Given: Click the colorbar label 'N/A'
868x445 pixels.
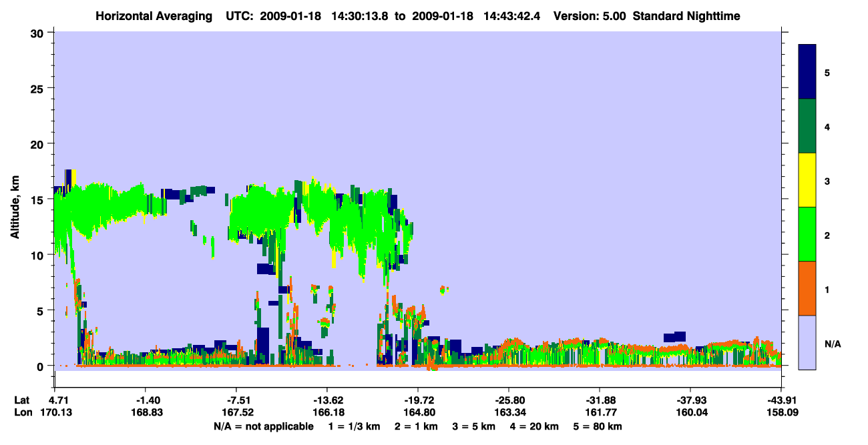Looking at the screenshot, I should (x=832, y=343).
